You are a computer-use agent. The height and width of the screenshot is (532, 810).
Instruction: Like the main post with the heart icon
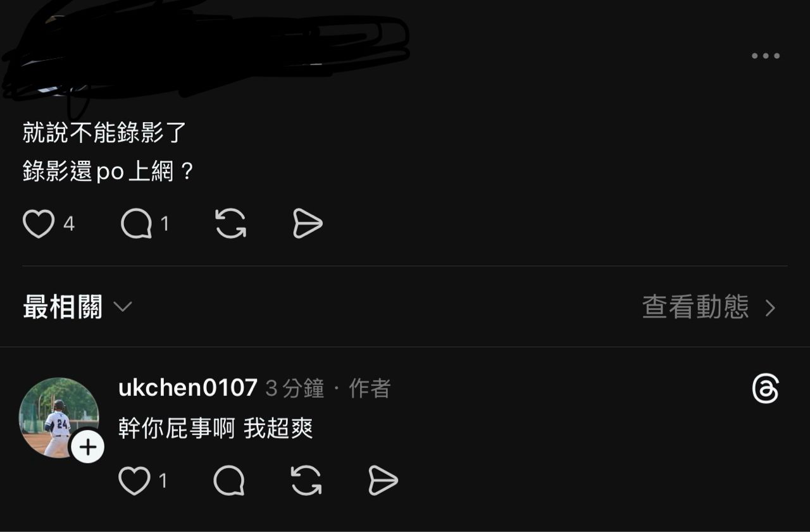click(x=39, y=224)
